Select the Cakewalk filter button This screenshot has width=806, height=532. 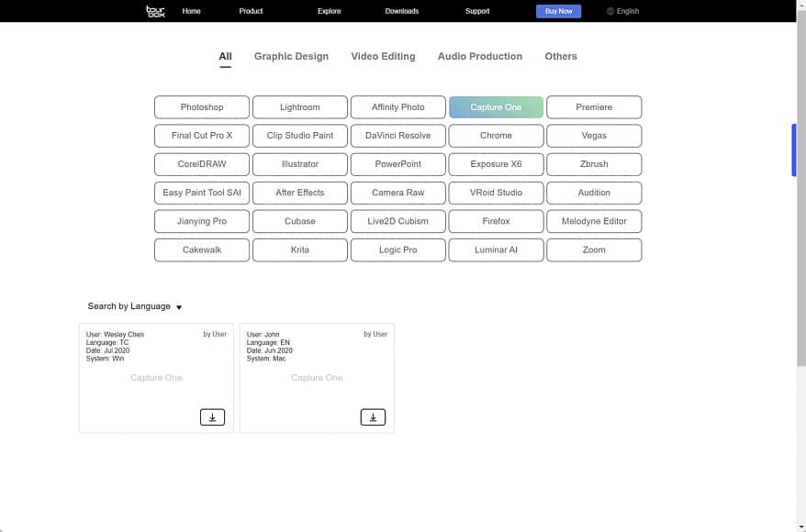(202, 250)
